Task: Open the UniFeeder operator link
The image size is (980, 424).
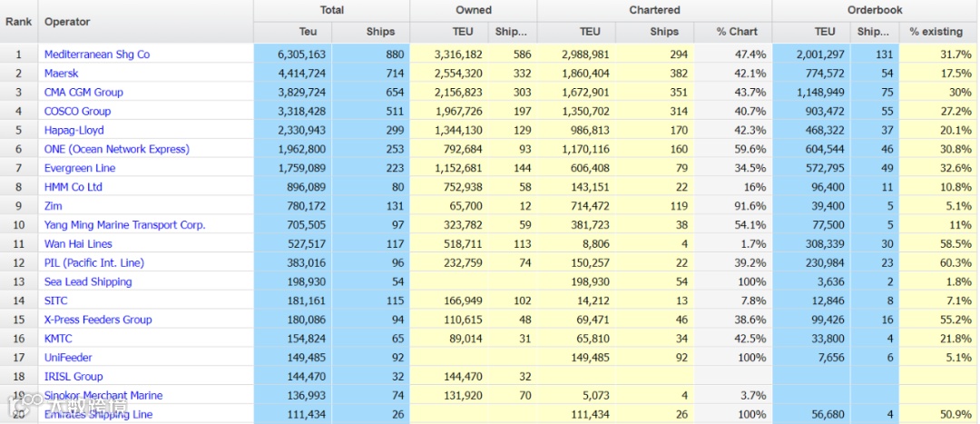Action: click(68, 357)
